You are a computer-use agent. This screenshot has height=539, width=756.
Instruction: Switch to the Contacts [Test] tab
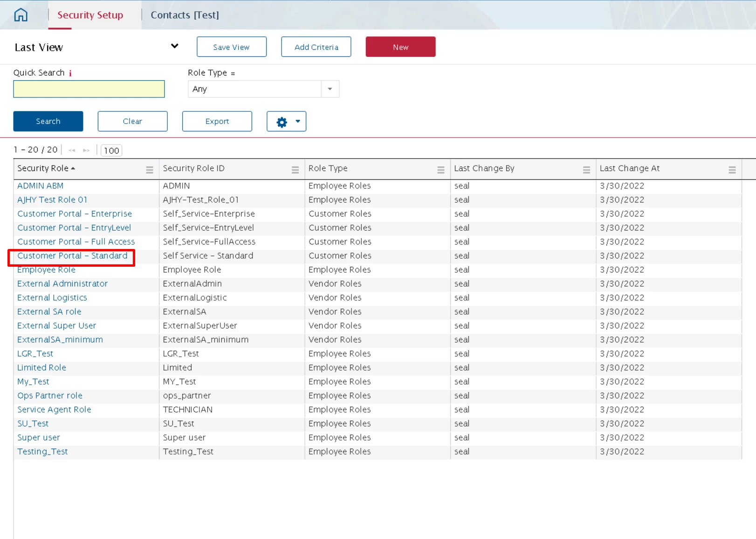pyautogui.click(x=185, y=15)
